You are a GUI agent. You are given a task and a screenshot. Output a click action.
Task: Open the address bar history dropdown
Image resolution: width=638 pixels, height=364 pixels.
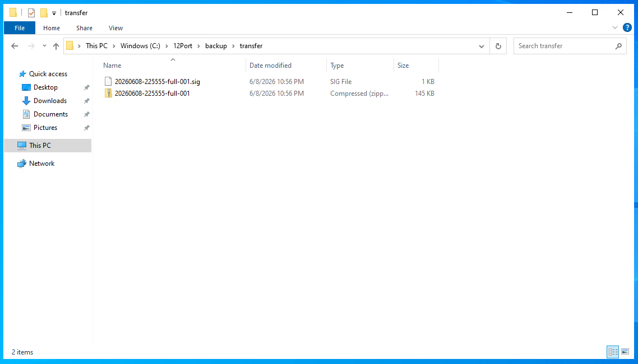point(482,46)
